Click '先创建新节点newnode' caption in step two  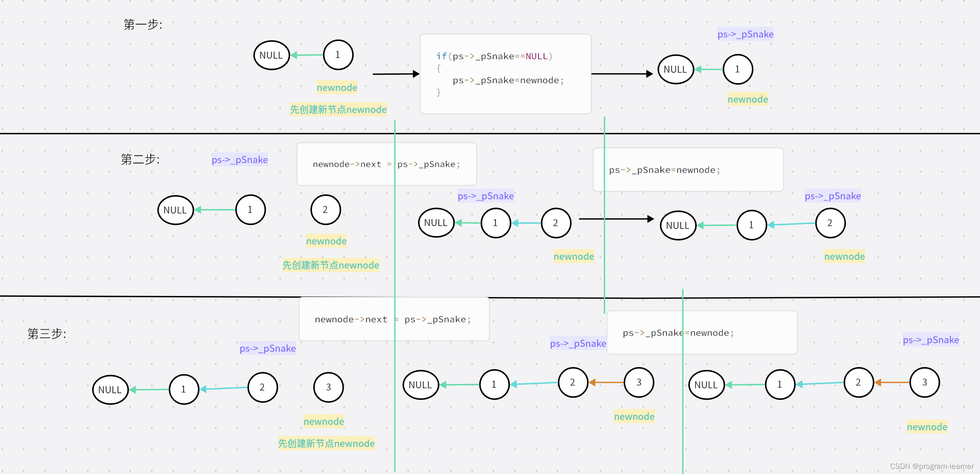click(331, 265)
